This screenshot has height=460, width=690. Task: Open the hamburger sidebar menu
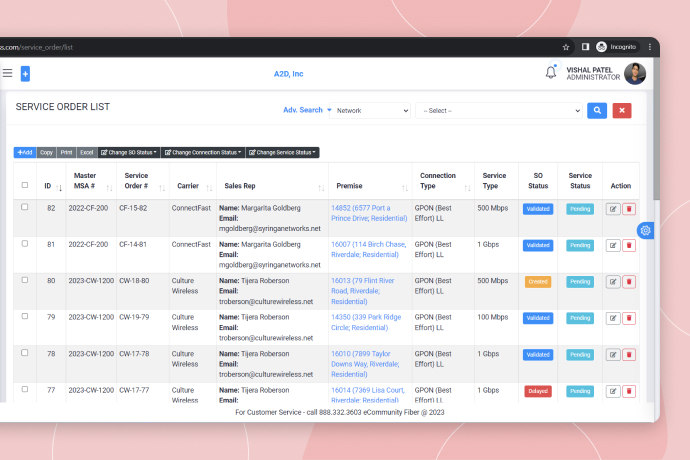tap(7, 73)
